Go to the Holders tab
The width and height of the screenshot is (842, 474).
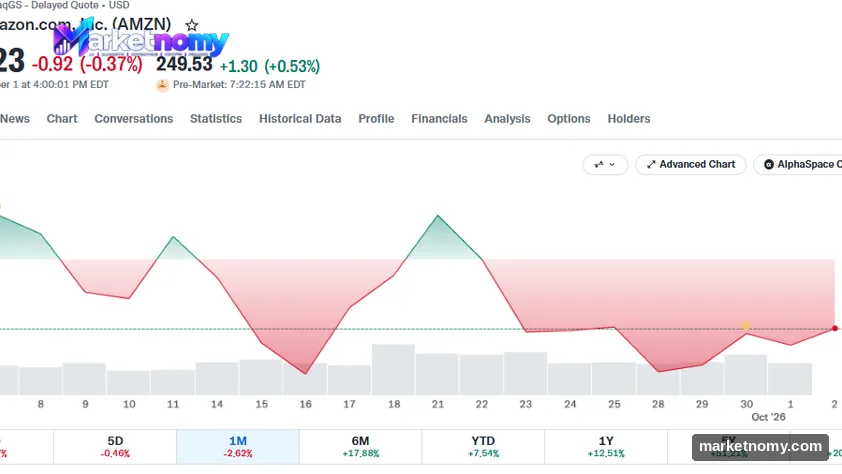629,119
